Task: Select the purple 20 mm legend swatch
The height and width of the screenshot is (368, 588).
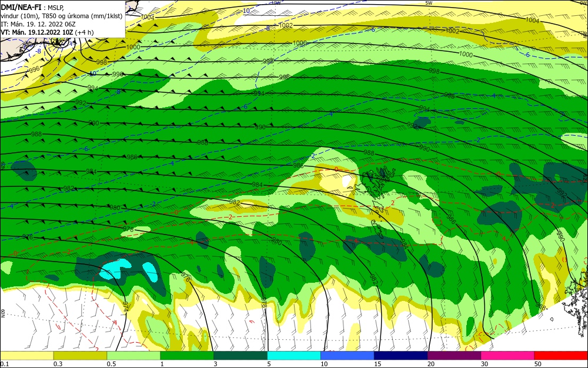Action: [454, 356]
